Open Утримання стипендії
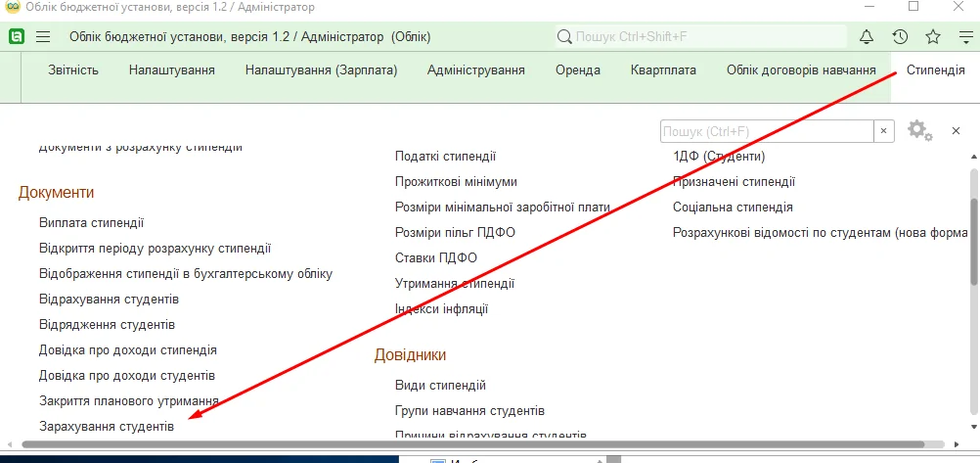The image size is (980, 463). point(455,284)
